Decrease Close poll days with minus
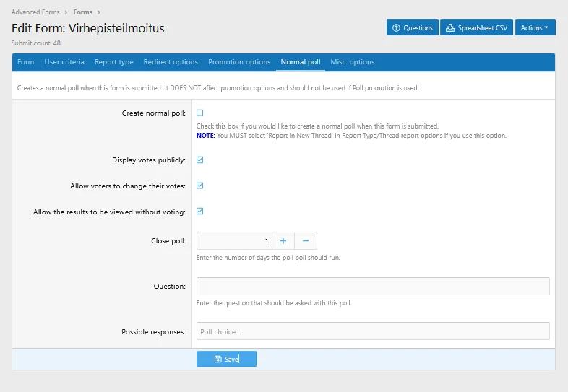The width and height of the screenshot is (568, 392). 306,240
